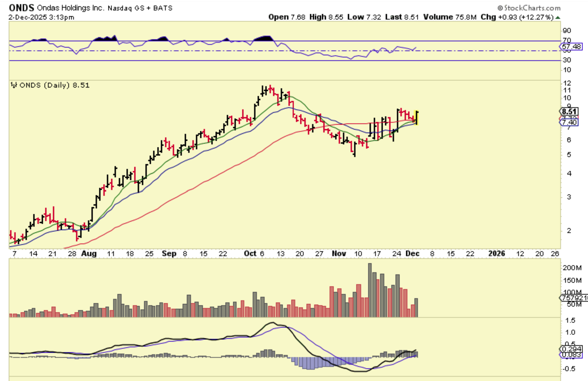
Task: Select the Oct label on date axis
Action: (250, 254)
